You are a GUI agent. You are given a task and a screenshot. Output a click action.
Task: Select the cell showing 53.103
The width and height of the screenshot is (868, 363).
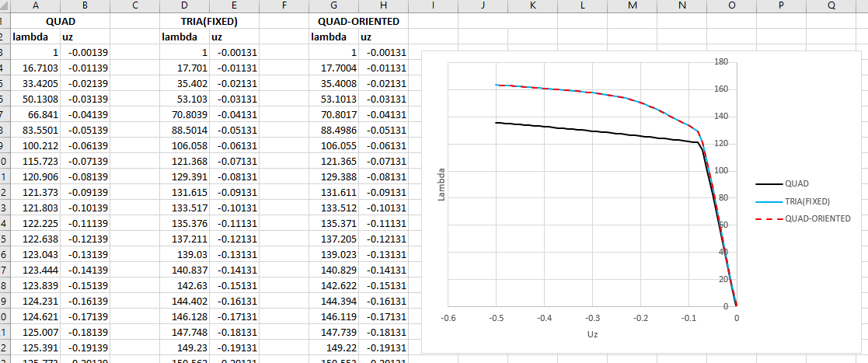tap(184, 99)
